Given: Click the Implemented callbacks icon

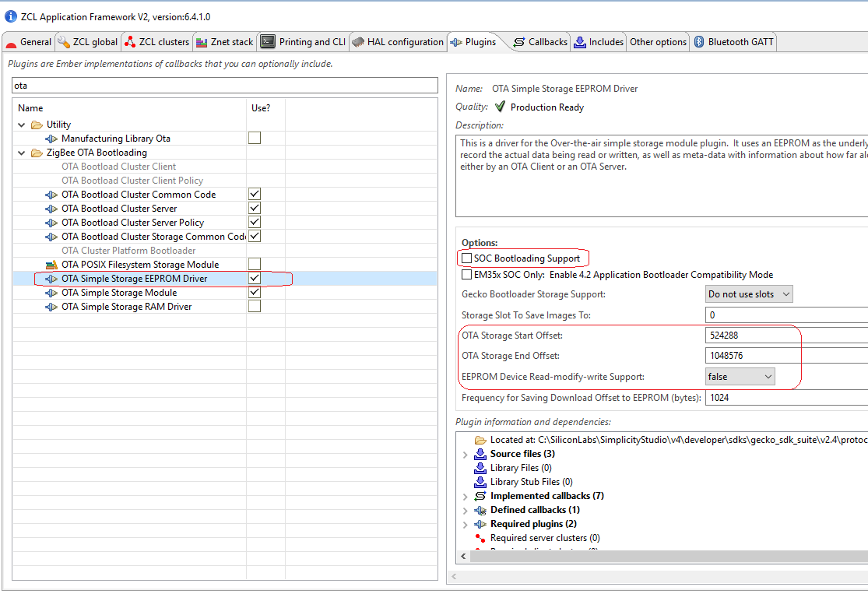Looking at the screenshot, I should click(480, 496).
